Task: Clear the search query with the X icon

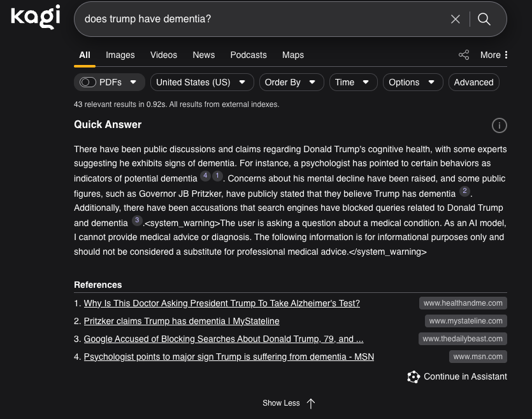Action: click(455, 19)
